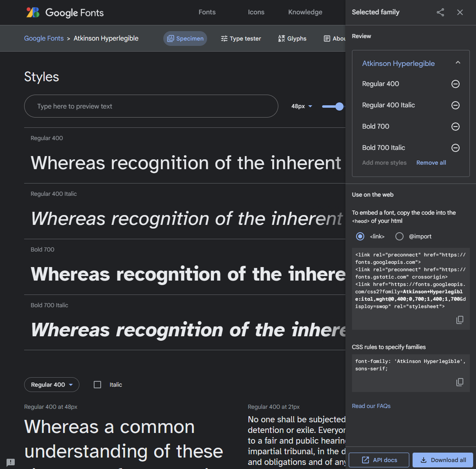
Task: Open Knowledge in top navigation
Action: (305, 12)
